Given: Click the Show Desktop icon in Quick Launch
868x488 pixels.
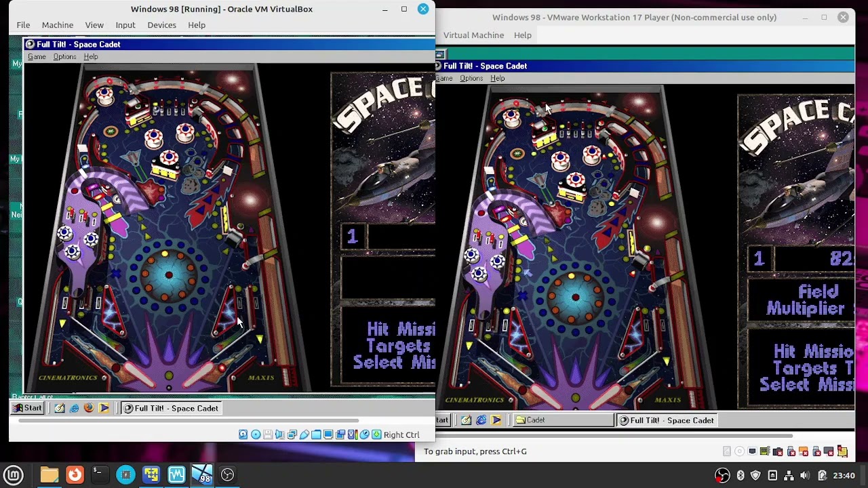Looking at the screenshot, I should (x=58, y=408).
